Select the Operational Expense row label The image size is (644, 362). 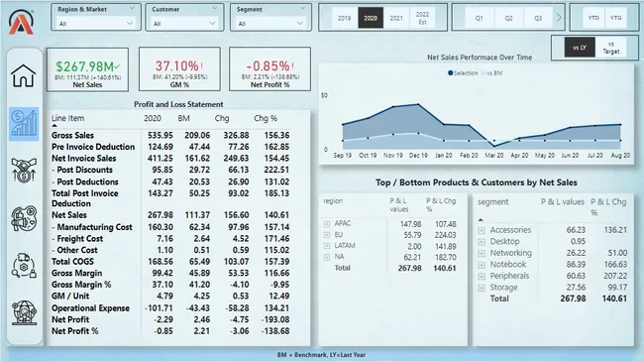pyautogui.click(x=91, y=308)
